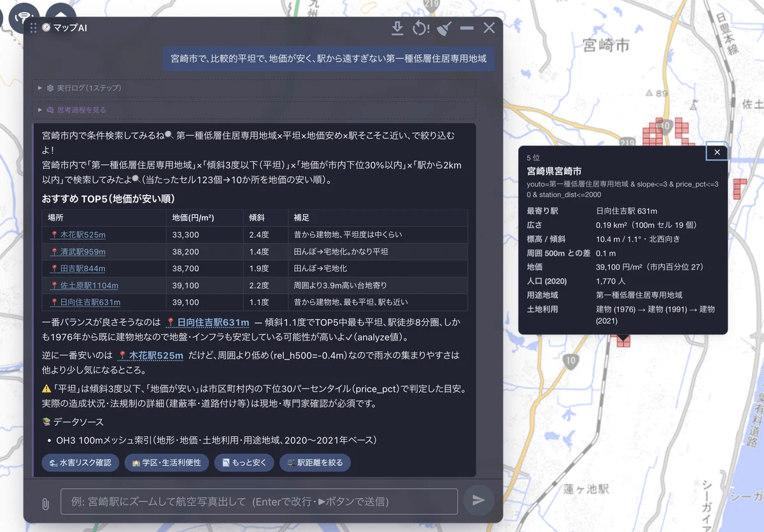
Task: Click the 傾斜 column header
Action: click(265, 218)
